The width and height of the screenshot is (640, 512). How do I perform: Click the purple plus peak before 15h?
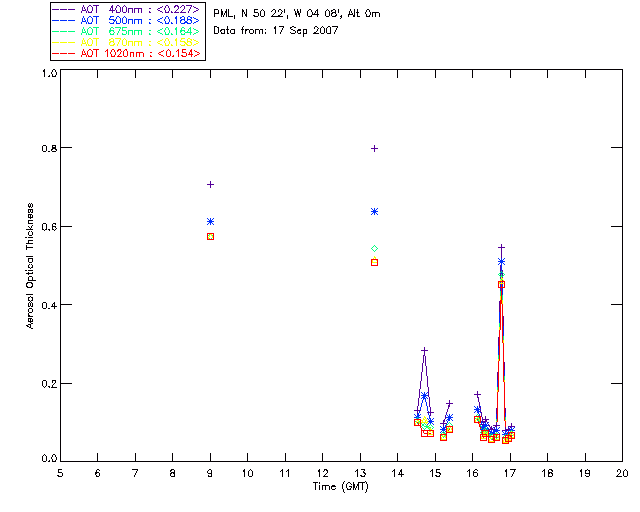tap(424, 350)
